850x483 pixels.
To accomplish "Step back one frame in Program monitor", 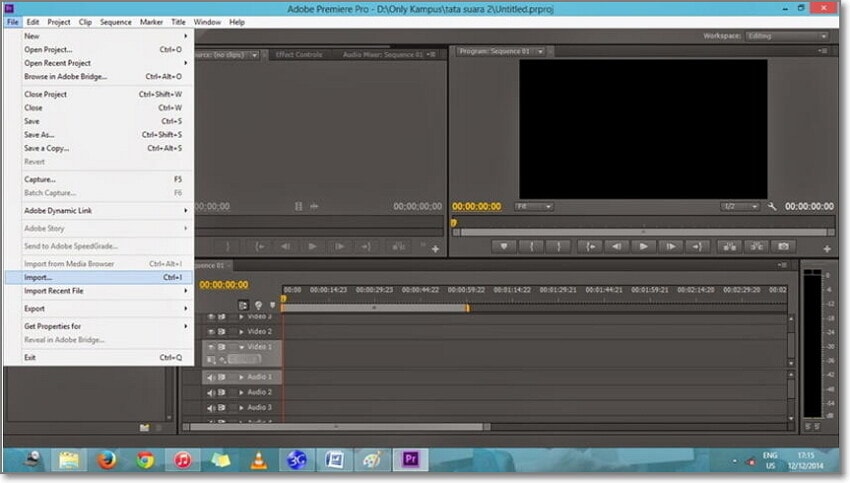I will point(616,247).
